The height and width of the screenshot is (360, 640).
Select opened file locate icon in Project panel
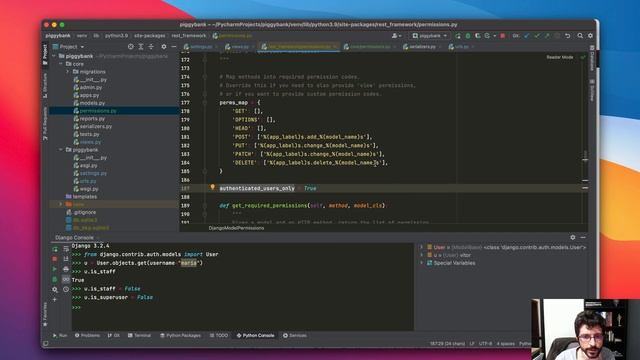pyautogui.click(x=131, y=47)
